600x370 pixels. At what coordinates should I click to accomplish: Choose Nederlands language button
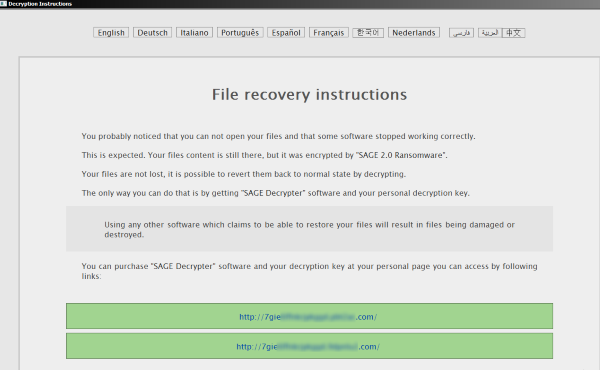(414, 33)
